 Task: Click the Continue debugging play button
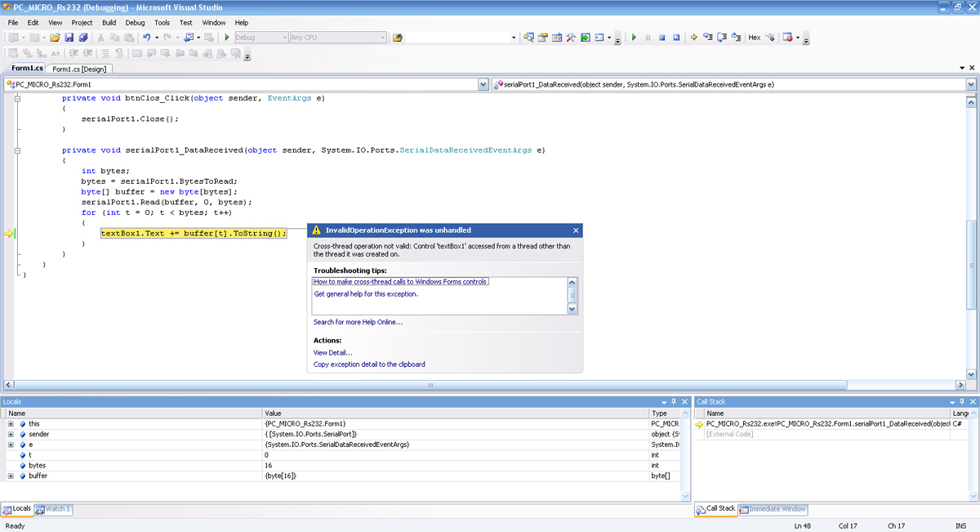[634, 38]
